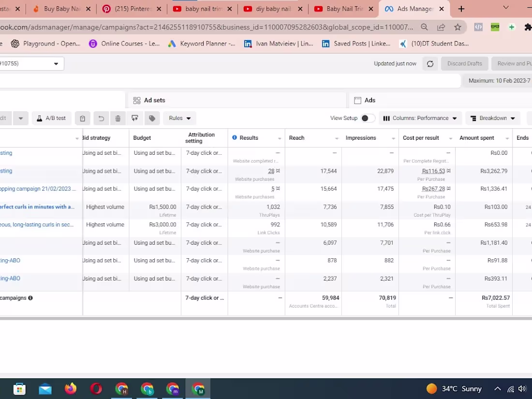The height and width of the screenshot is (399, 532).
Task: Switch to the diy baby nail YouTube tab
Action: [273, 9]
